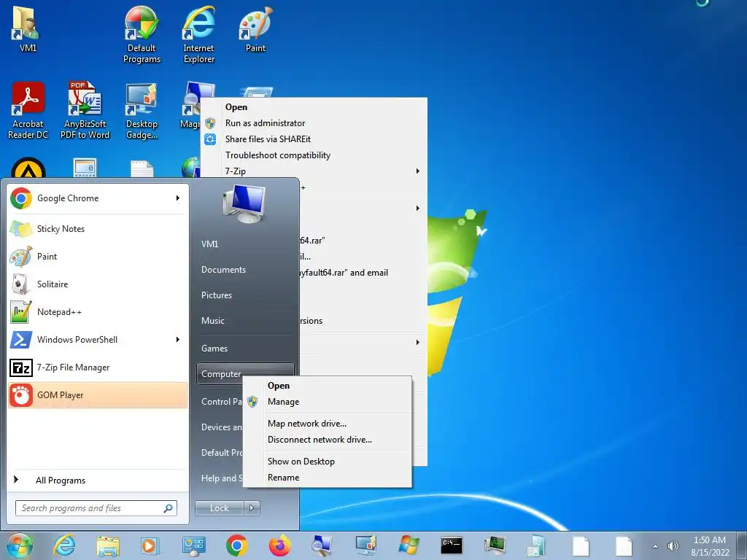Open the Command Prompt taskbar icon
The width and height of the screenshot is (747, 560).
point(451,545)
